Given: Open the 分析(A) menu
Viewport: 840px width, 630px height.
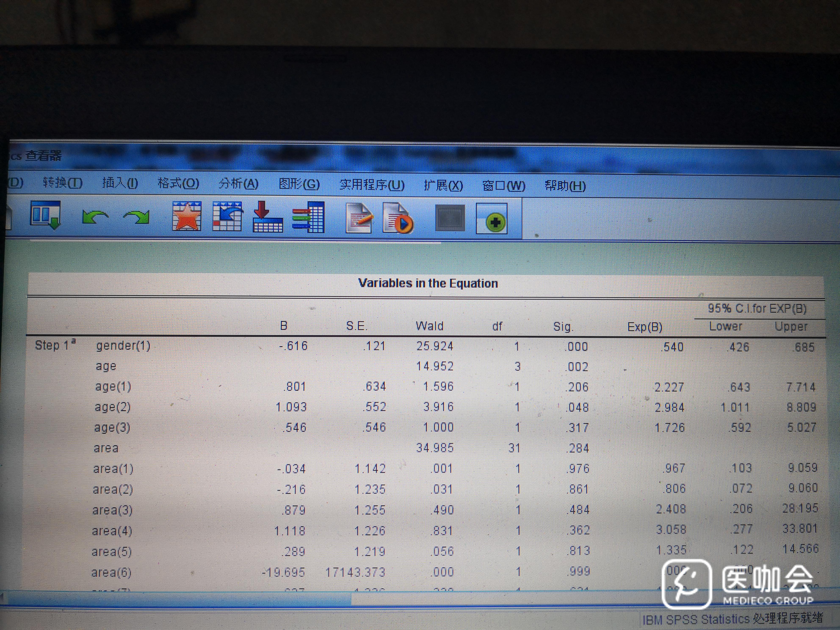Looking at the screenshot, I should pyautogui.click(x=239, y=184).
